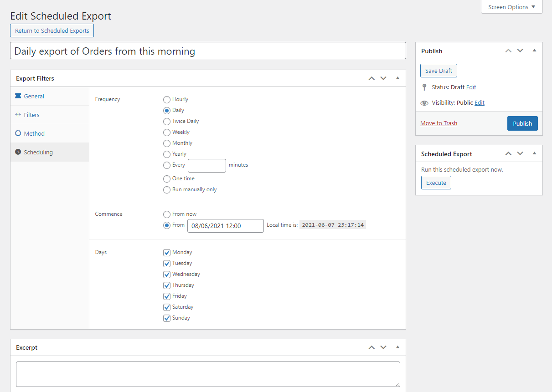
Task: Move Scheduled Export panel down
Action: click(x=520, y=153)
